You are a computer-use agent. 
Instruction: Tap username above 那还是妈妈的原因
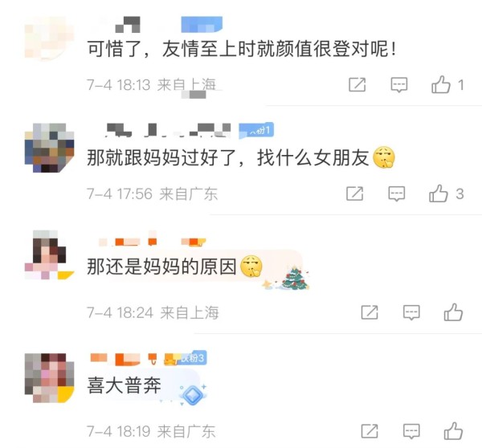pos(151,242)
